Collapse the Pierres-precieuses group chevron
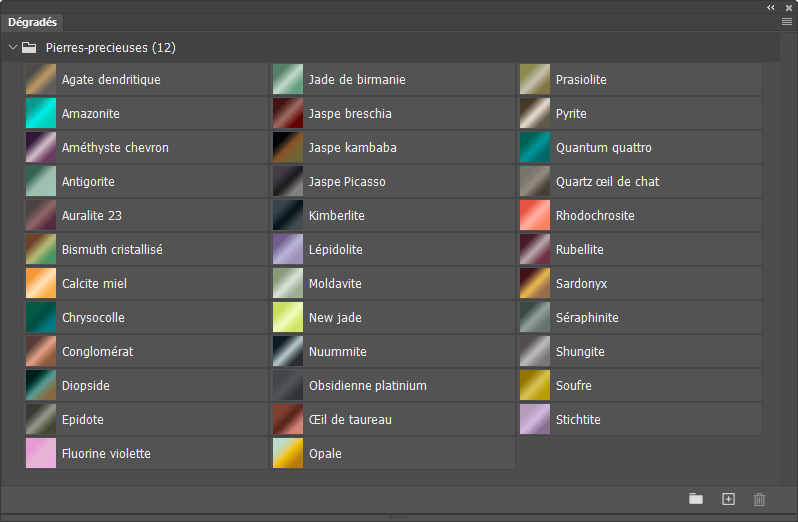The image size is (798, 522). (x=13, y=47)
